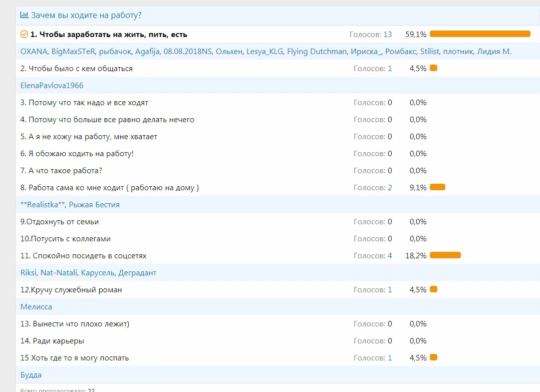Open the 13 votes count for option 1
The height and width of the screenshot is (392, 540).
(388, 35)
